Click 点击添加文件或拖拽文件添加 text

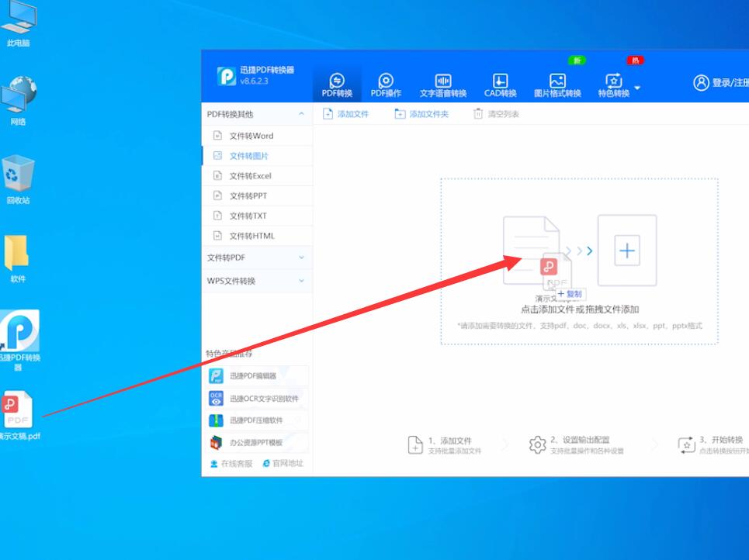point(580,309)
